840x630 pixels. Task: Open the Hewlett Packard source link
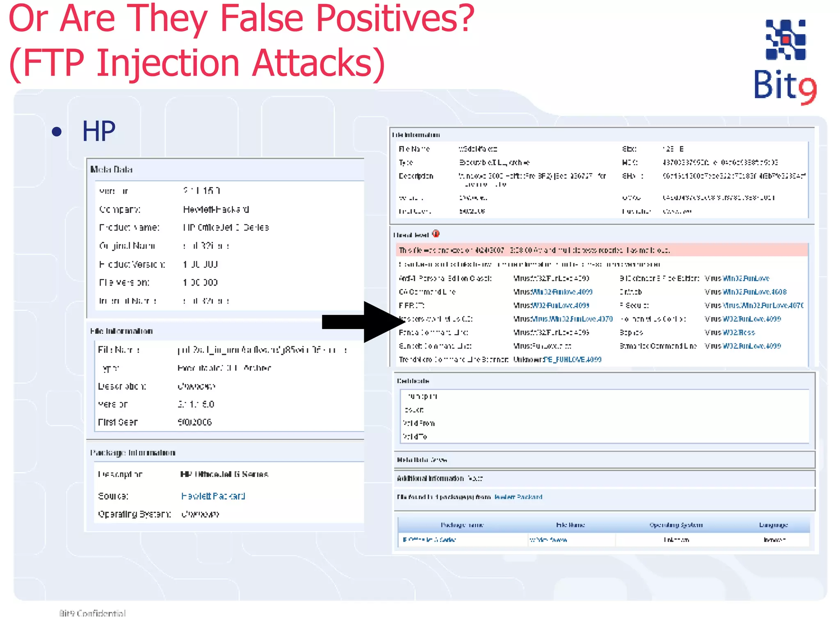point(213,496)
